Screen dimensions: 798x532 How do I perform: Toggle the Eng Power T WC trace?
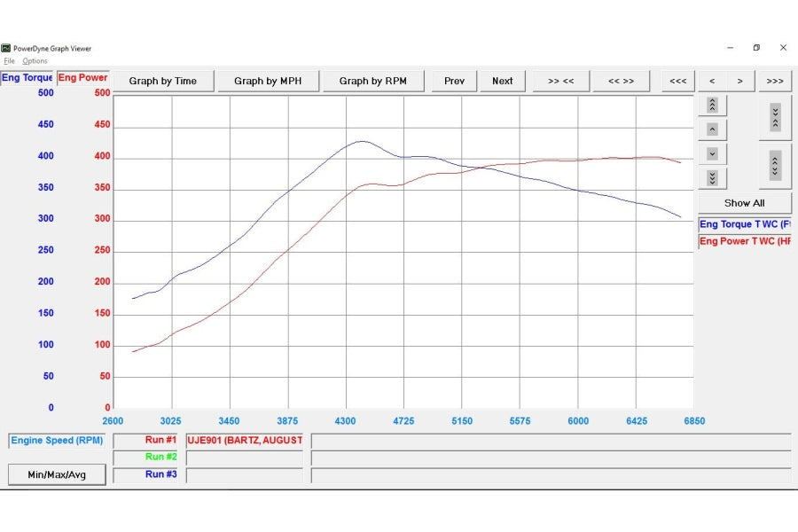click(x=744, y=241)
